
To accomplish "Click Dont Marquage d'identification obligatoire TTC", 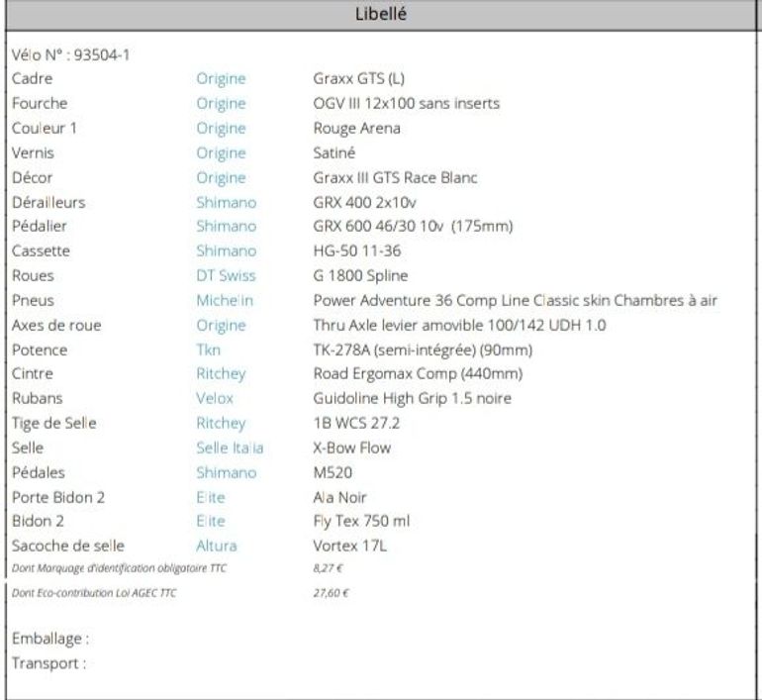I will pyautogui.click(x=119, y=567).
